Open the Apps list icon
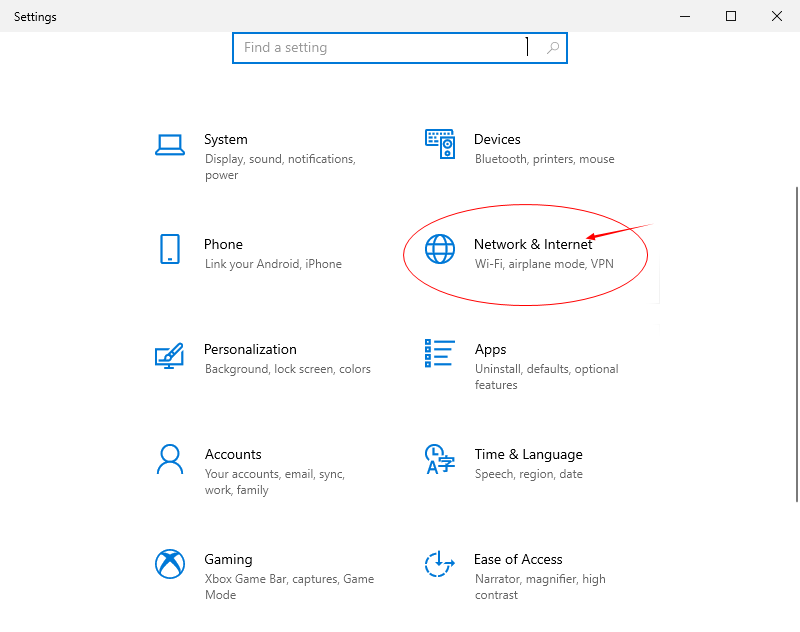The height and width of the screenshot is (632, 800). pyautogui.click(x=440, y=353)
